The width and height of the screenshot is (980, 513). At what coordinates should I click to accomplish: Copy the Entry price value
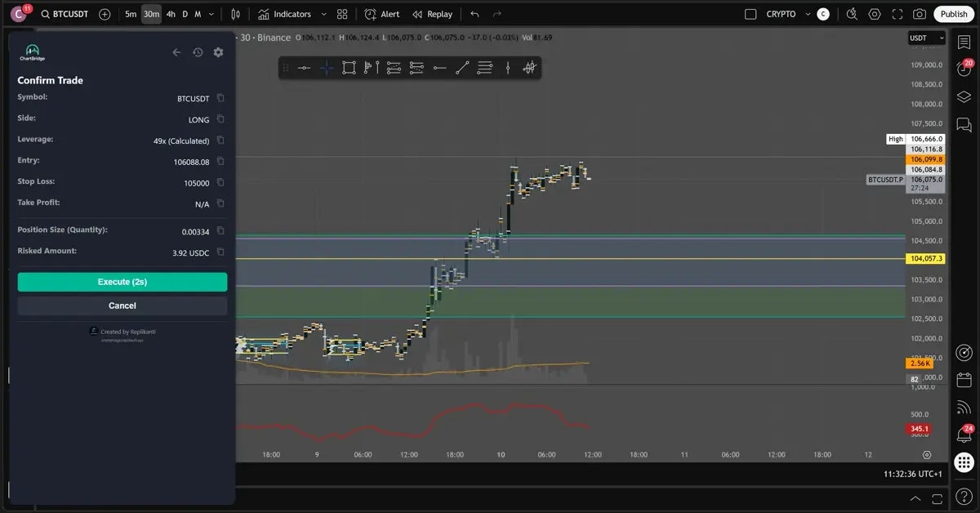(220, 160)
